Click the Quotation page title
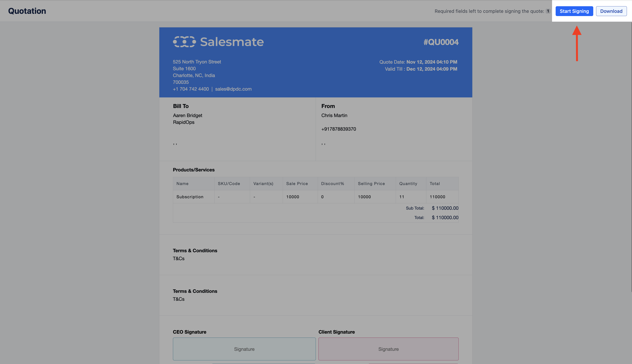The image size is (632, 364). tap(27, 11)
